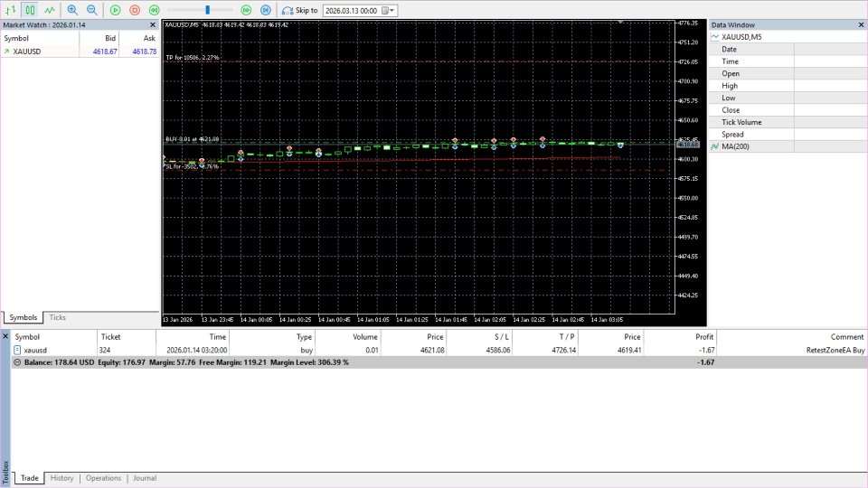Click the Tick Volume row in Data Window

[x=788, y=122]
